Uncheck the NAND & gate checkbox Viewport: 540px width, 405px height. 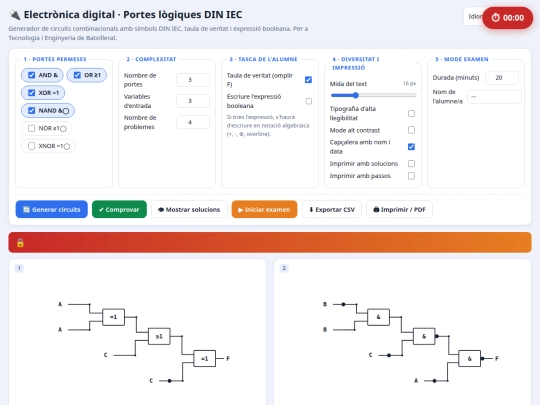tap(31, 111)
